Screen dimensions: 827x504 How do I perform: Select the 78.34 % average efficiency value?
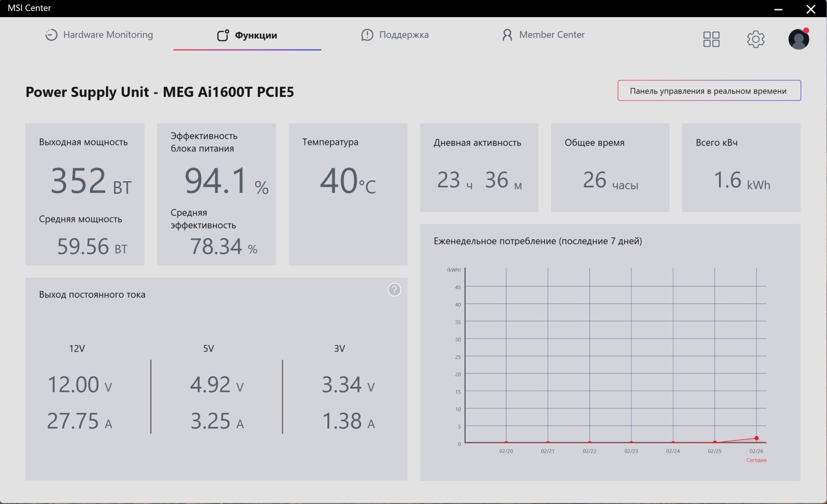[224, 246]
